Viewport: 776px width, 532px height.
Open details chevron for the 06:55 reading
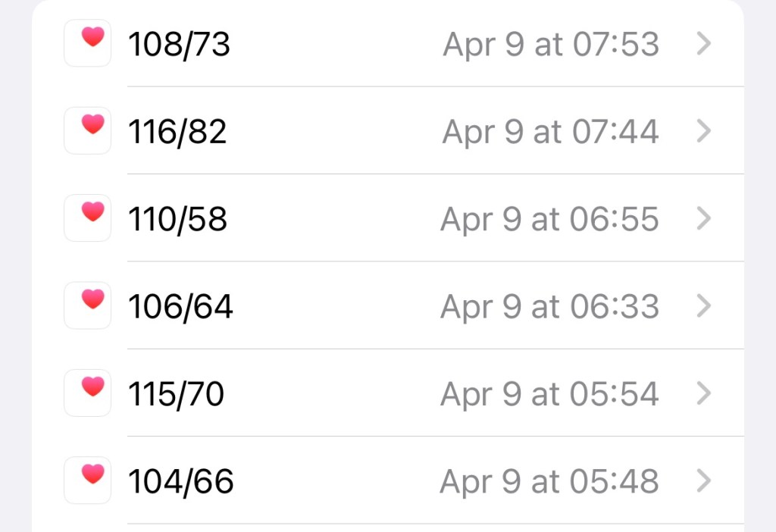(704, 219)
